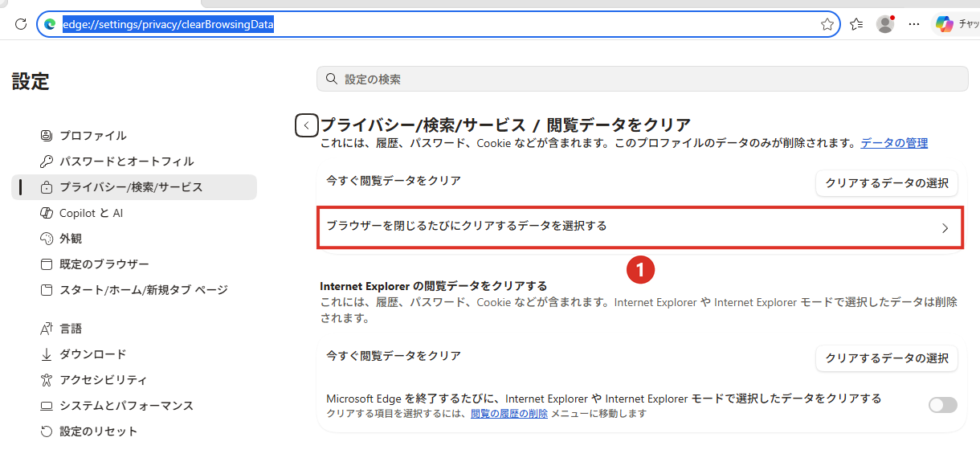Viewport: 980px width, 458px height.
Task: Click the key icon for パスワードとオートフィル
Action: [x=46, y=161]
